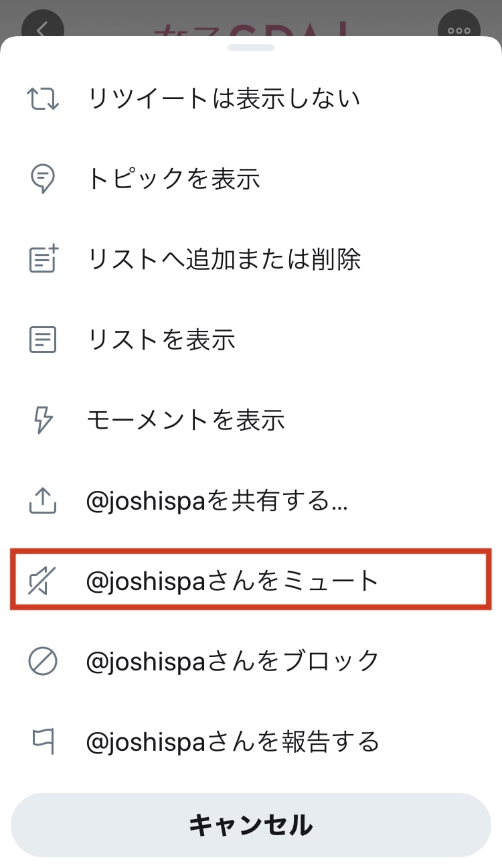502x868 pixels.
Task: Tap キャンセル to dismiss the sheet
Action: click(x=251, y=826)
